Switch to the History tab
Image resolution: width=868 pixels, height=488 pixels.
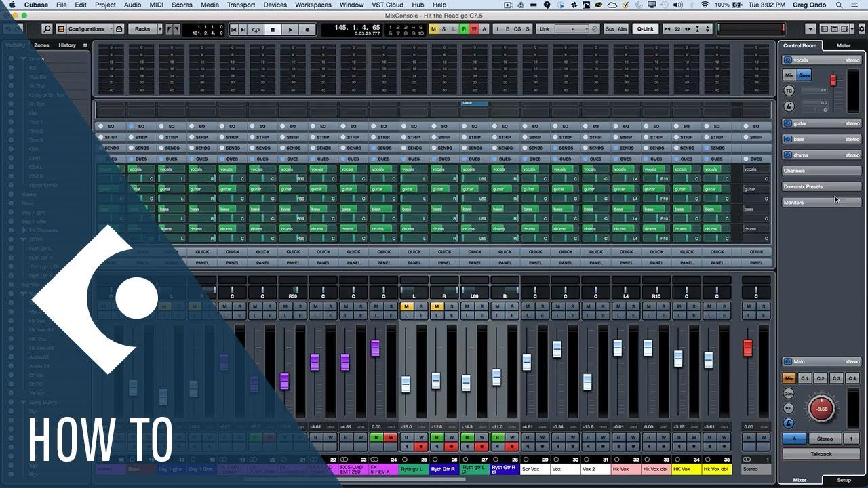pyautogui.click(x=67, y=45)
